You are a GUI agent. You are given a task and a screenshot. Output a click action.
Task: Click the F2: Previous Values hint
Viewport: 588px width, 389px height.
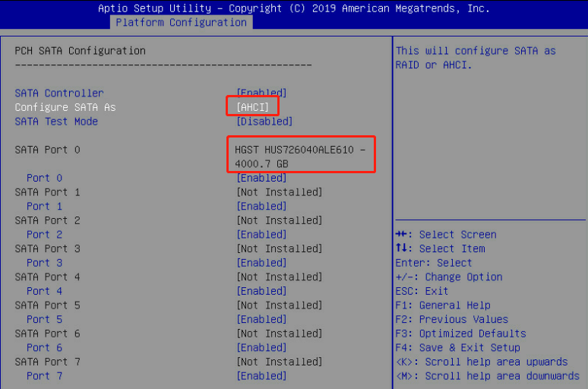pyautogui.click(x=452, y=319)
